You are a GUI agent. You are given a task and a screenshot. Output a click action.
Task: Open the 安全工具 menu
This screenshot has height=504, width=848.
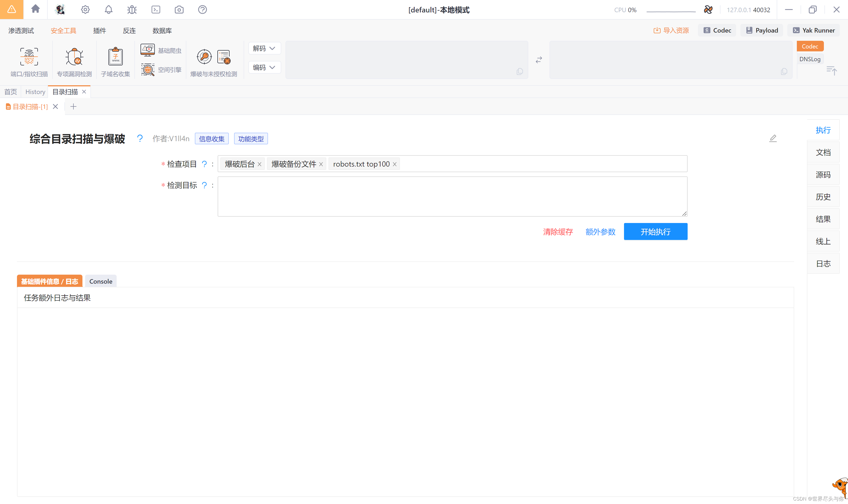63,30
